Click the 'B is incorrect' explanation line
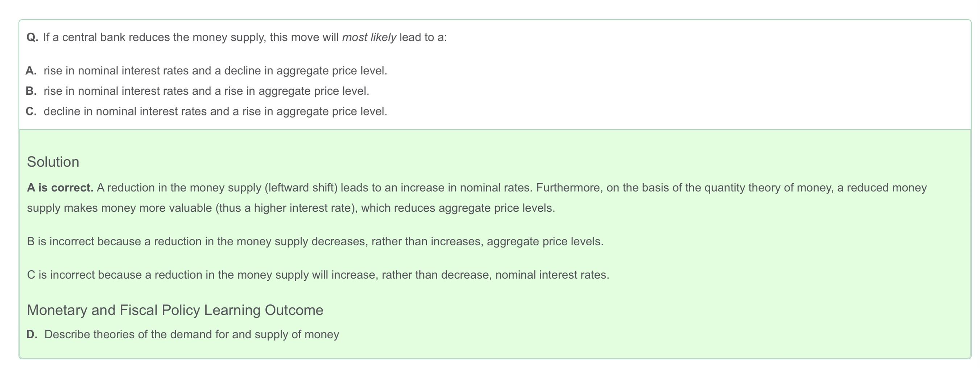The height and width of the screenshot is (368, 980). click(315, 242)
